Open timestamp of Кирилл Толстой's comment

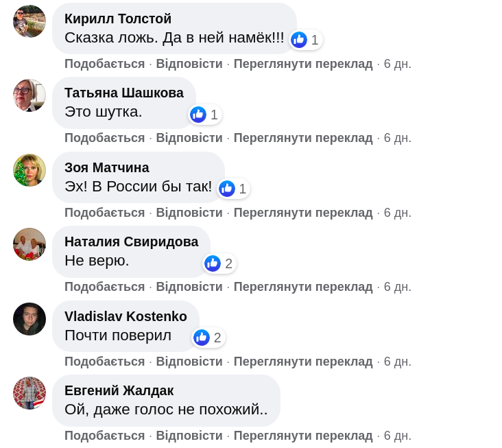(398, 64)
